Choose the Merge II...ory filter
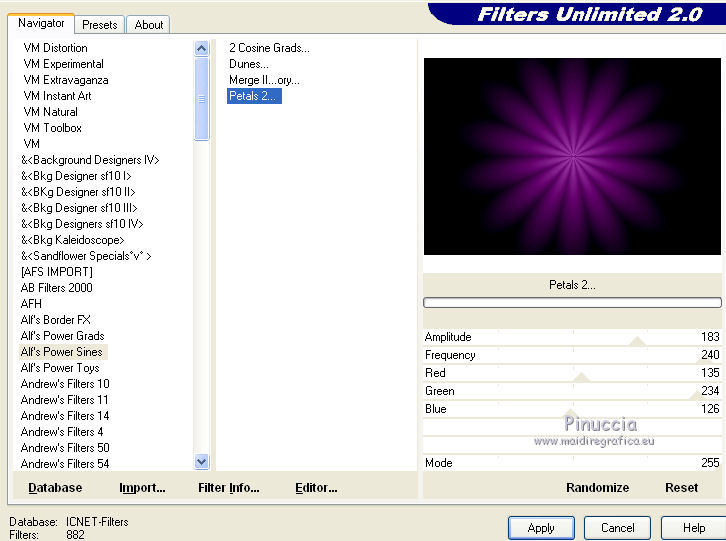This screenshot has height=541, width=726. [264, 80]
